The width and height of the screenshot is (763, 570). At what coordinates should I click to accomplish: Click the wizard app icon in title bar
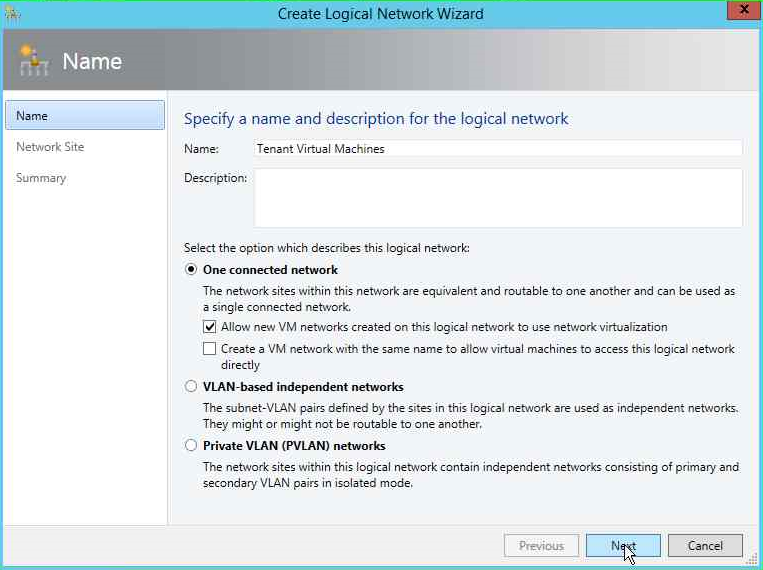[x=12, y=13]
